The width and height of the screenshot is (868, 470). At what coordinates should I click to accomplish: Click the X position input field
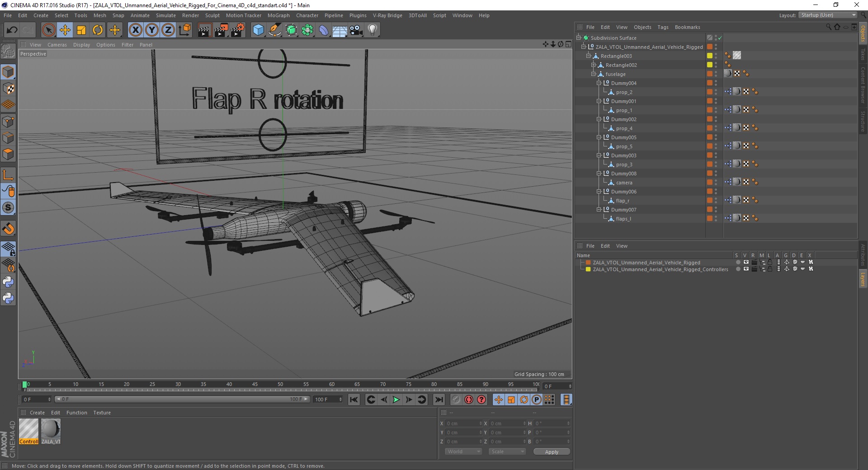point(463,423)
